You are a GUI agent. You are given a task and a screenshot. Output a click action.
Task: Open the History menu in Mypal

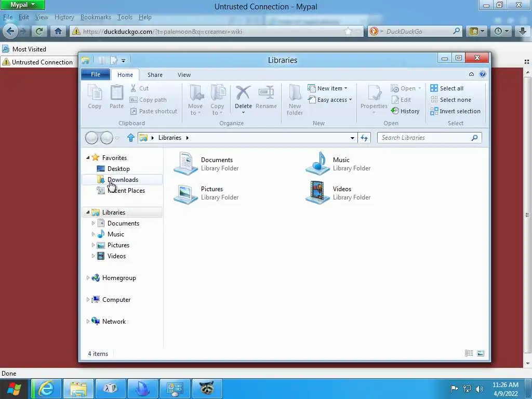tap(64, 17)
